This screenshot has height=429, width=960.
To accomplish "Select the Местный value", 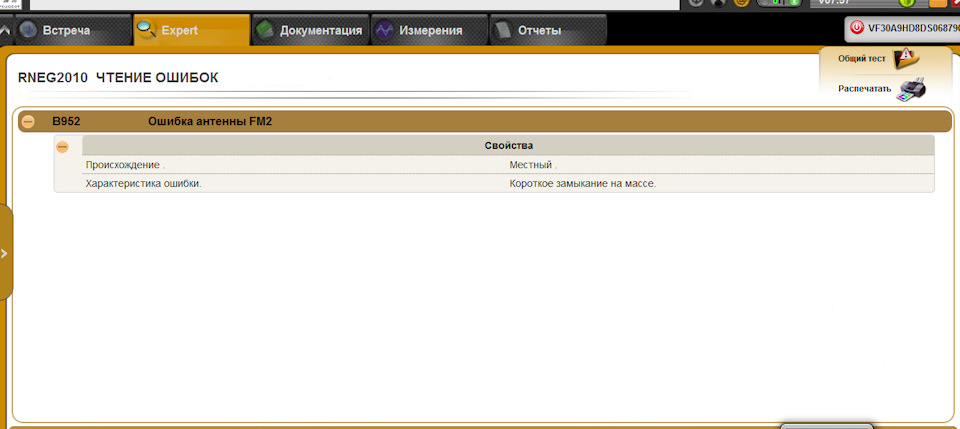I will (x=533, y=165).
